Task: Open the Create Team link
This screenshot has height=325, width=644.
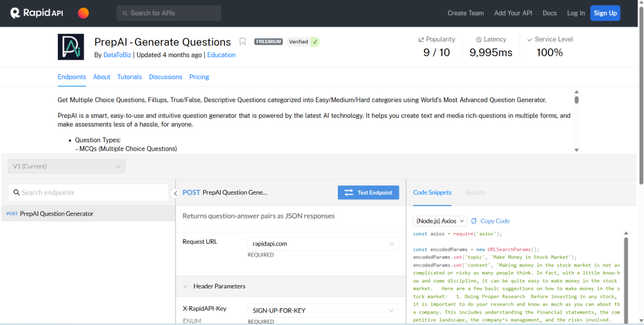Action: tap(466, 13)
